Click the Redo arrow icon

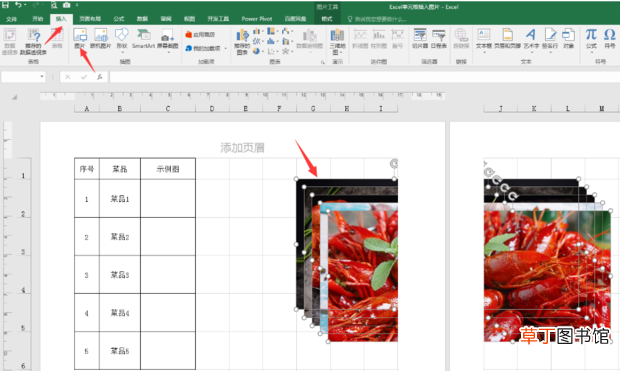[x=36, y=5]
